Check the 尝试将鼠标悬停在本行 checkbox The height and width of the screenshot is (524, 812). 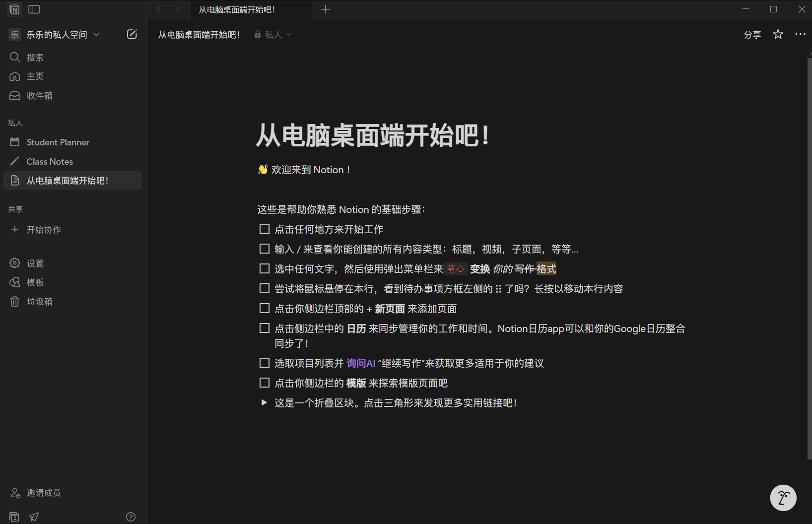point(265,288)
